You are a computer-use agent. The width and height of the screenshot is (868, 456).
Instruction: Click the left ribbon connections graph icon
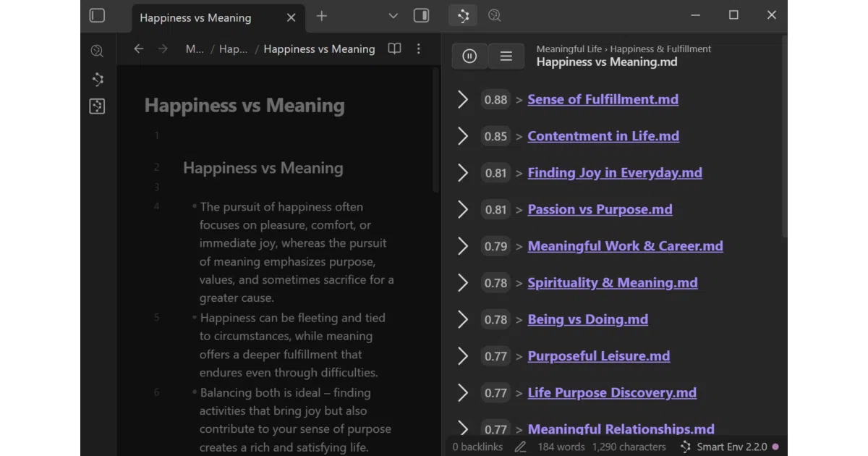pos(97,79)
